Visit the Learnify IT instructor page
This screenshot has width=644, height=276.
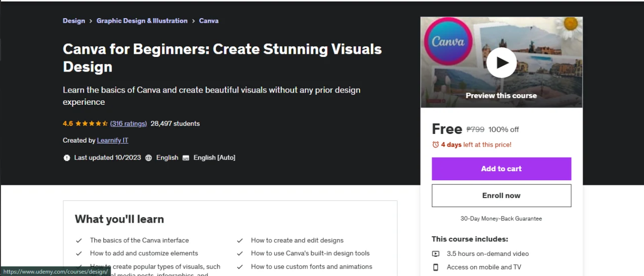coord(113,141)
